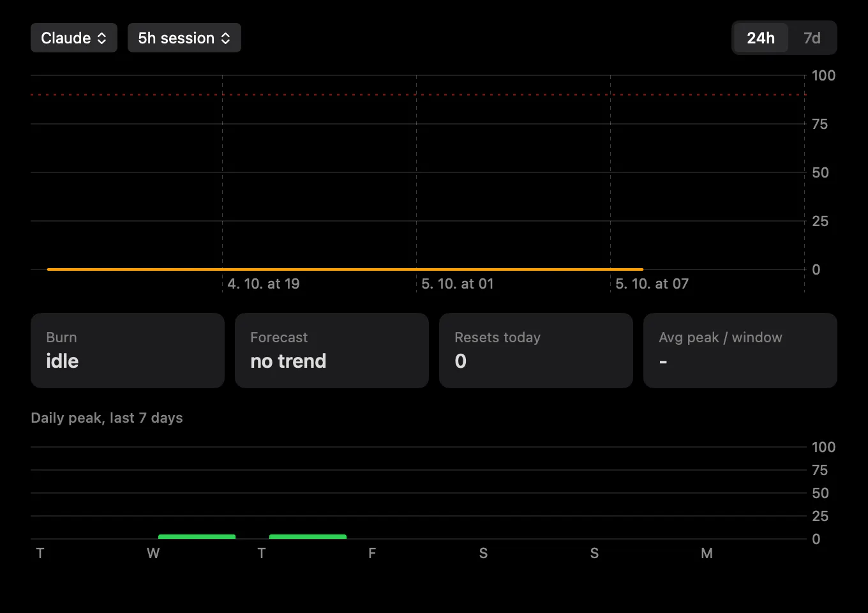The image size is (868, 613).
Task: Switch to the 7d range
Action: tap(812, 38)
